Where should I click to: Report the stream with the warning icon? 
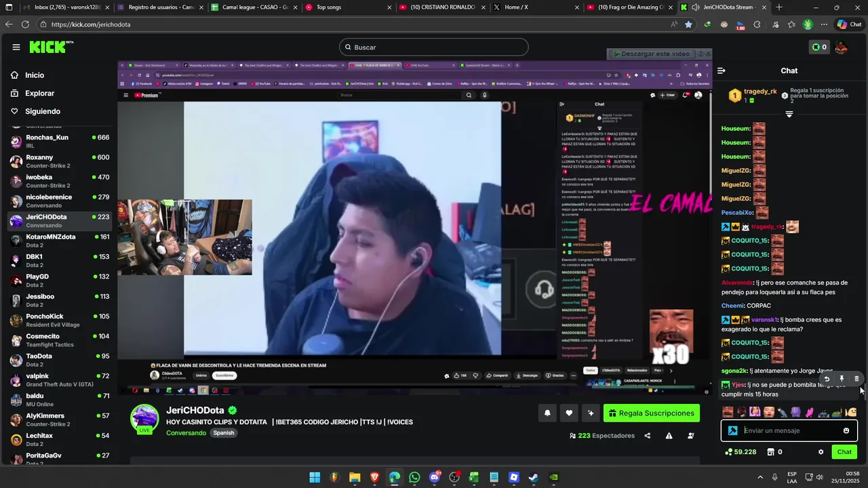pos(669,436)
